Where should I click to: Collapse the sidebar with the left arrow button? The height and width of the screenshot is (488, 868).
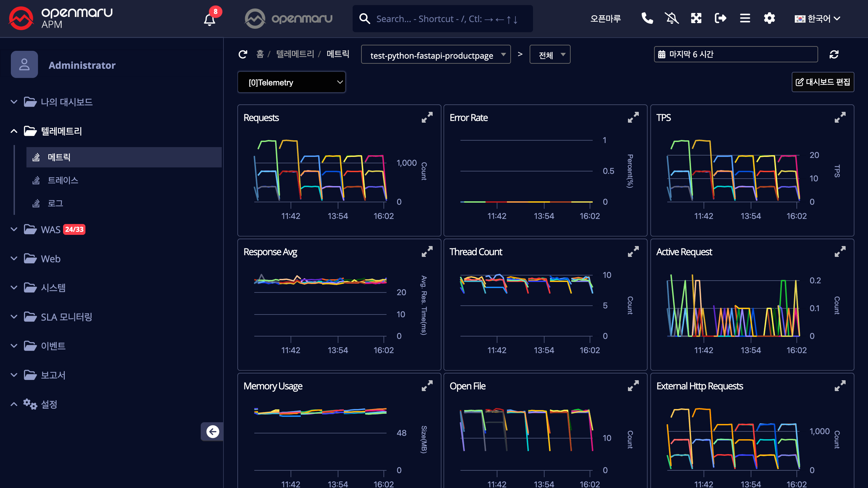pos(213,431)
